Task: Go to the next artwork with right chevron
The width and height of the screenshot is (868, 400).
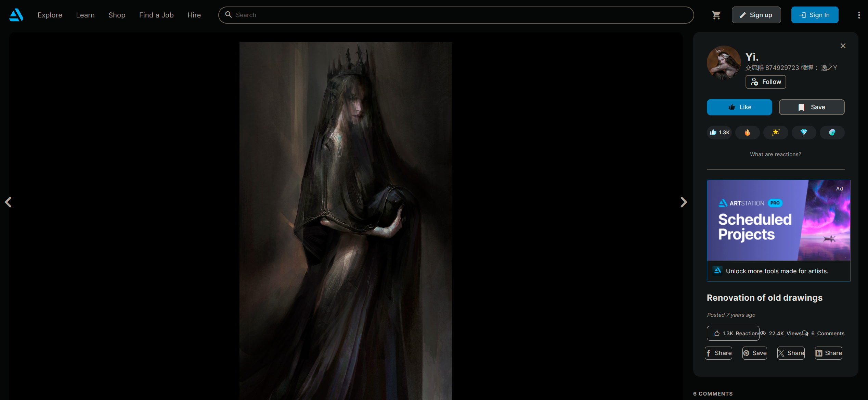Action: pos(683,202)
